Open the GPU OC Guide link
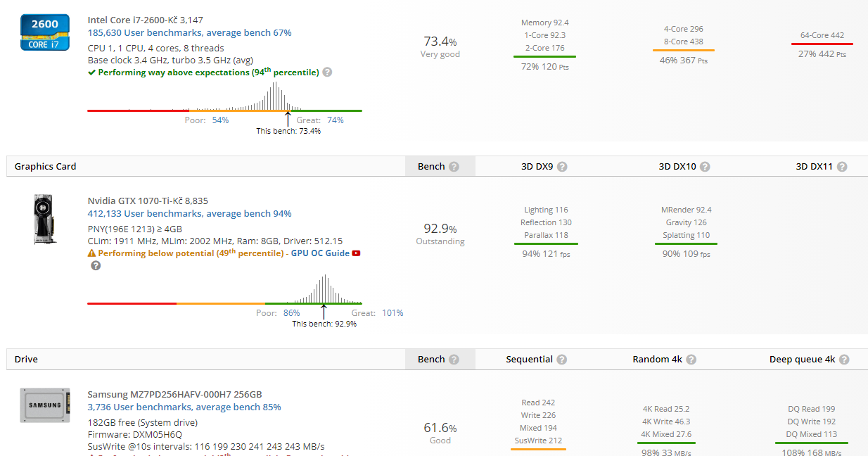This screenshot has height=456, width=868. [x=320, y=253]
